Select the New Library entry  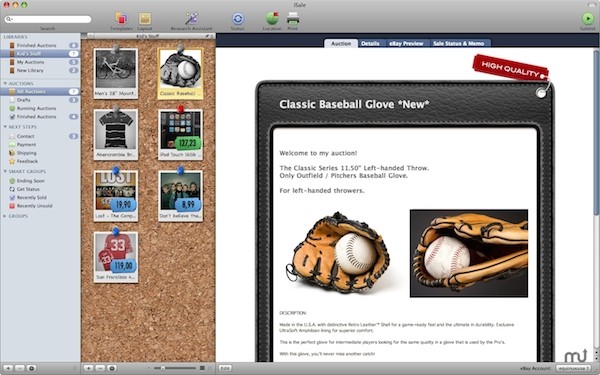(40, 70)
